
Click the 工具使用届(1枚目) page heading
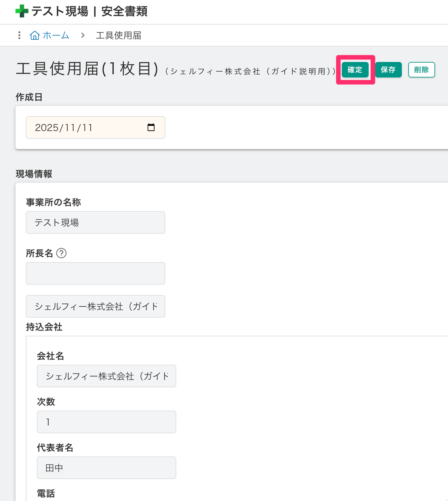click(x=87, y=69)
